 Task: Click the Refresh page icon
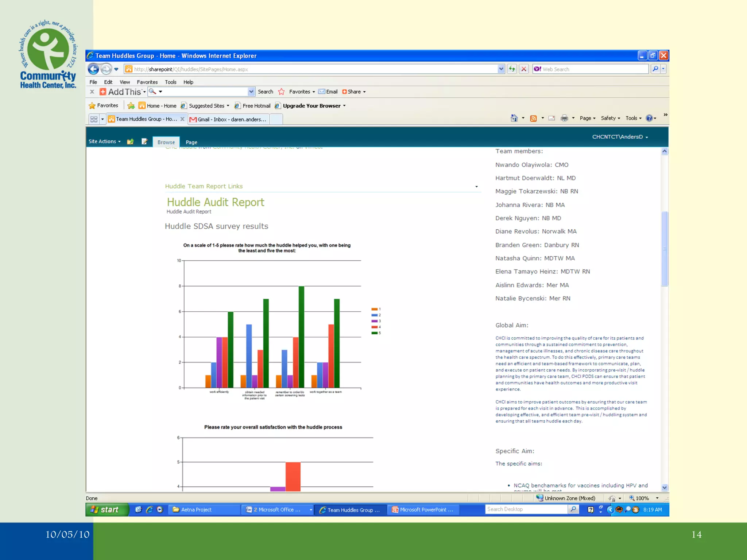[512, 69]
